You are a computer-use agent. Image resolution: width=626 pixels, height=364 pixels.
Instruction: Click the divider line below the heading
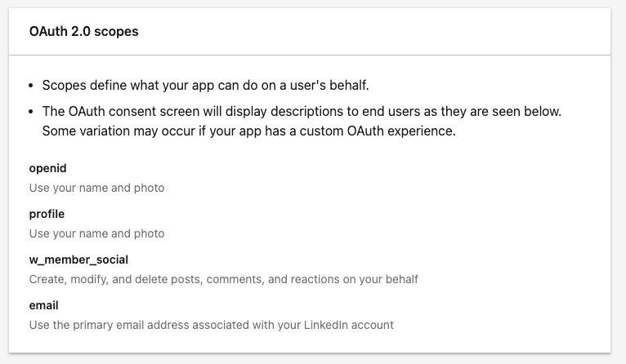pyautogui.click(x=309, y=55)
